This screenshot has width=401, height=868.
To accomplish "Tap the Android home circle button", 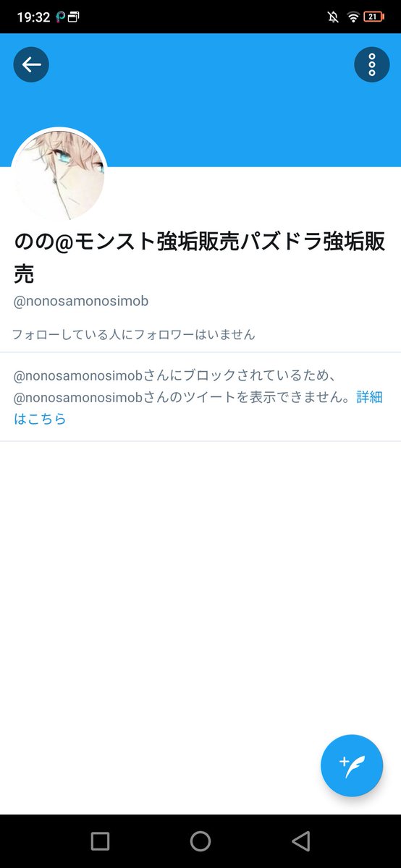I will click(200, 841).
